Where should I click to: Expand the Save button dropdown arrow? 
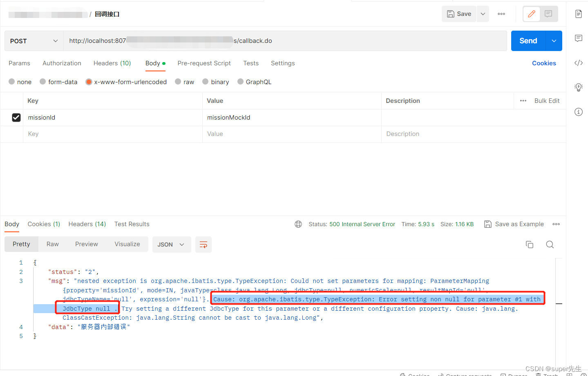tap(483, 14)
